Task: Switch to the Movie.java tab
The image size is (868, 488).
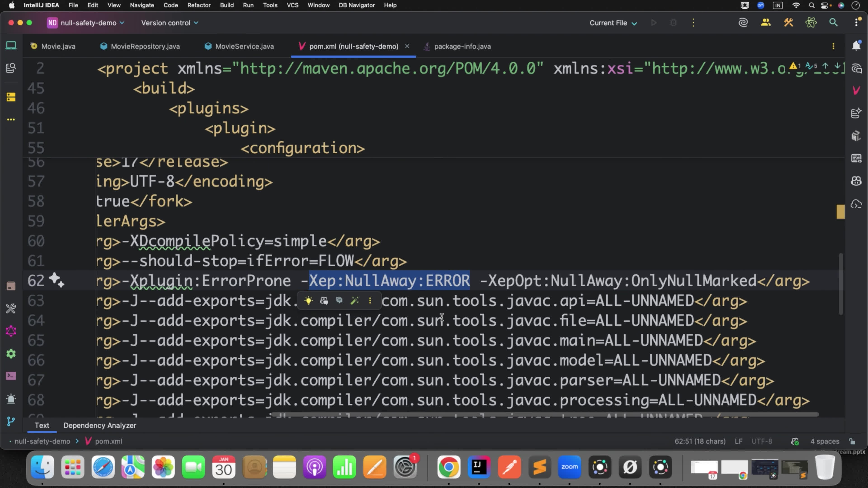Action: pyautogui.click(x=53, y=46)
